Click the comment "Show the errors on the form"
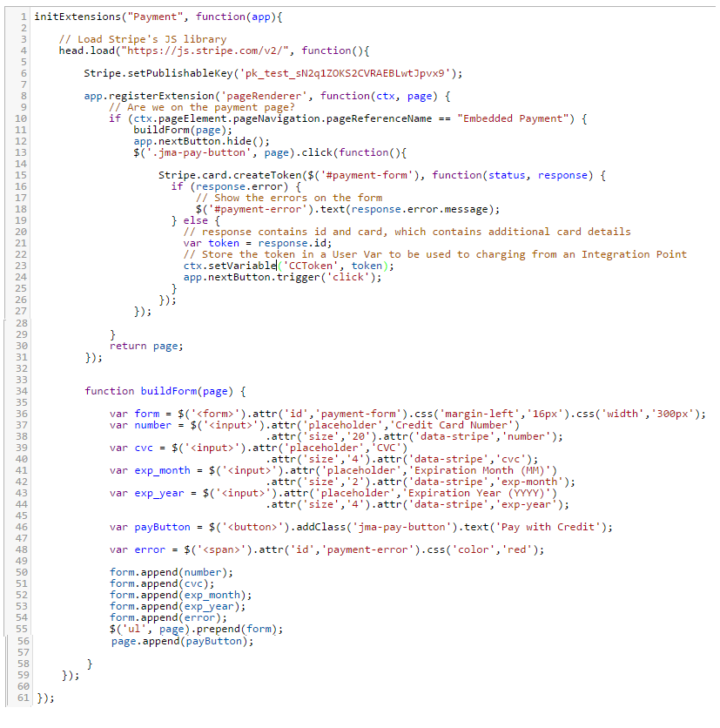The height and width of the screenshot is (728, 720). pos(289,198)
